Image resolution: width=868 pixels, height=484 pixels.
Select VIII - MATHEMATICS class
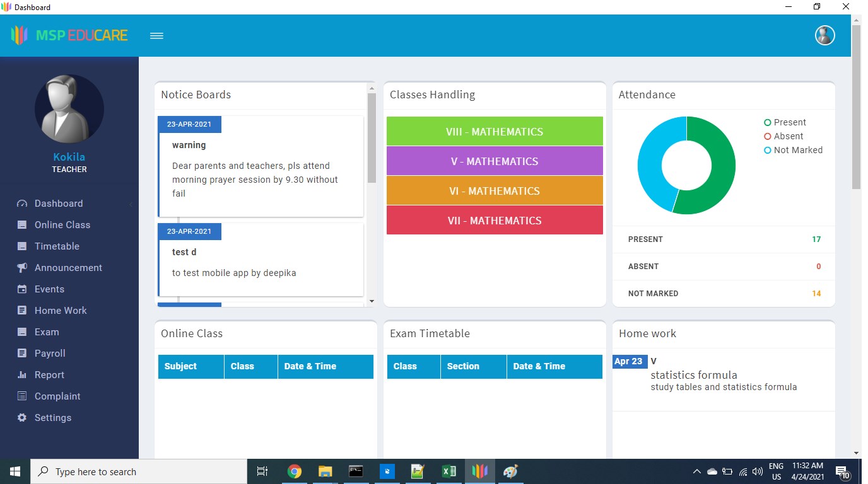coord(495,132)
